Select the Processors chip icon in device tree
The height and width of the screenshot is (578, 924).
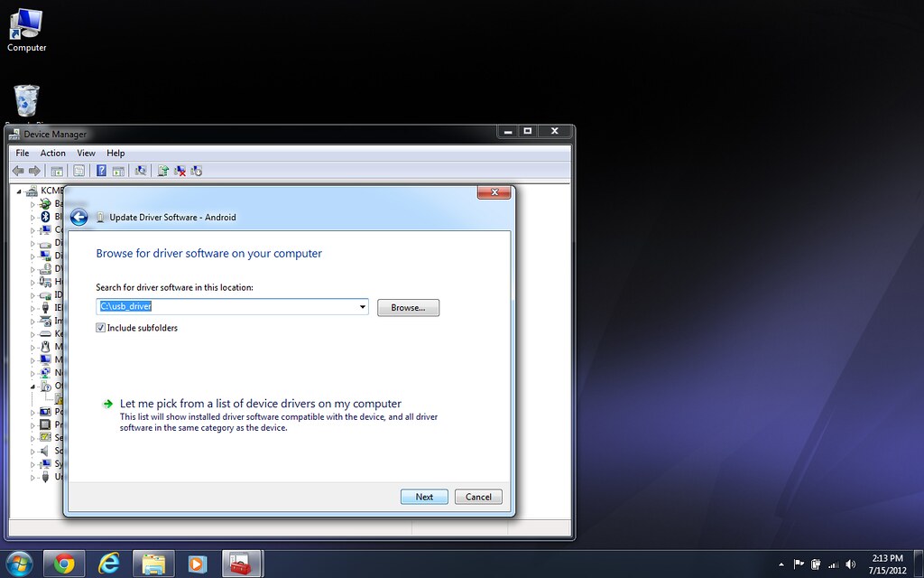point(45,424)
